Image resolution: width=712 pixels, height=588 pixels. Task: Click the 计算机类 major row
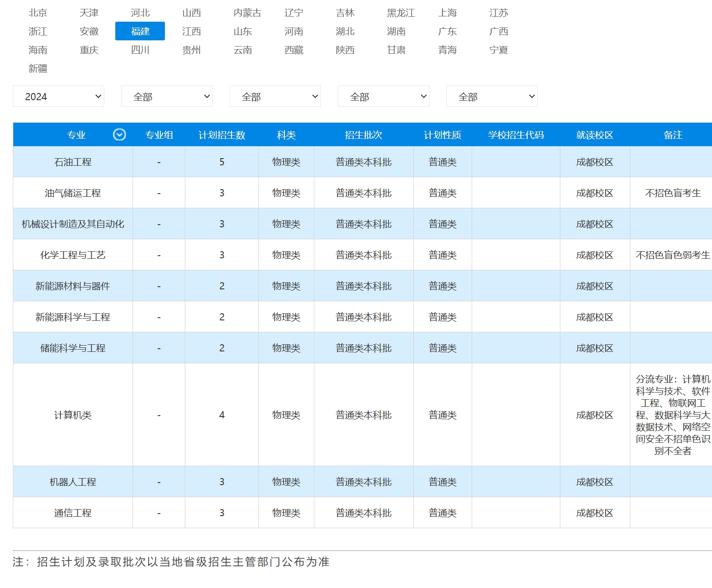[x=73, y=415]
